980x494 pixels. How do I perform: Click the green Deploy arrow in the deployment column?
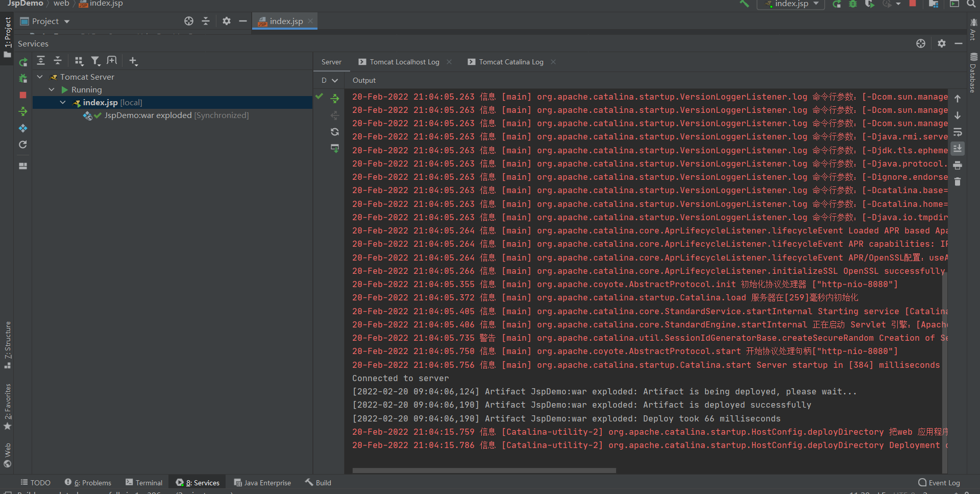(335, 99)
